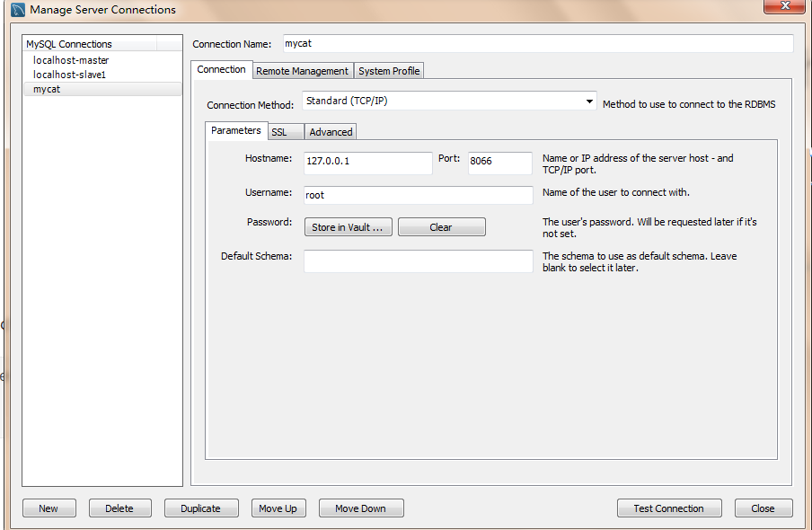Test the connection

tap(669, 508)
